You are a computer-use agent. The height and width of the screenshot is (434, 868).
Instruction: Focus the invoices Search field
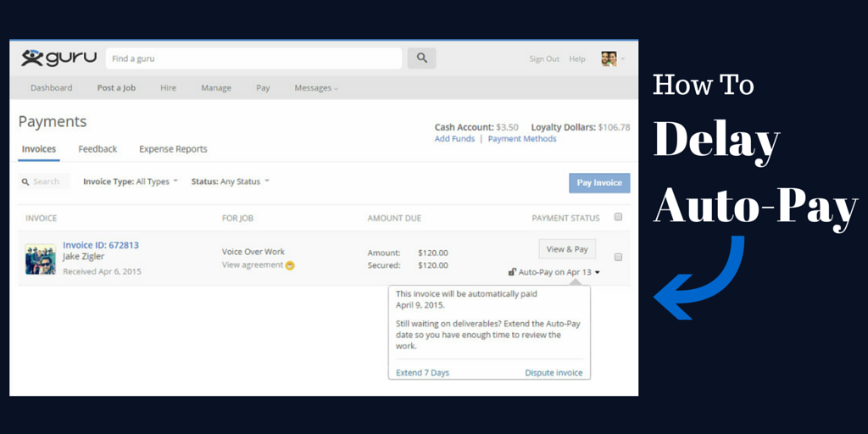pos(44,181)
